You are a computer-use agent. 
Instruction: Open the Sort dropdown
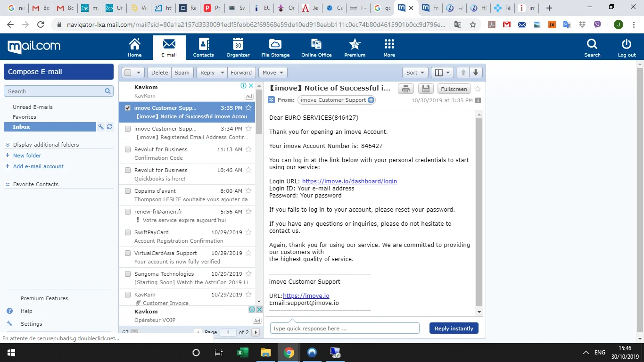pos(415,73)
